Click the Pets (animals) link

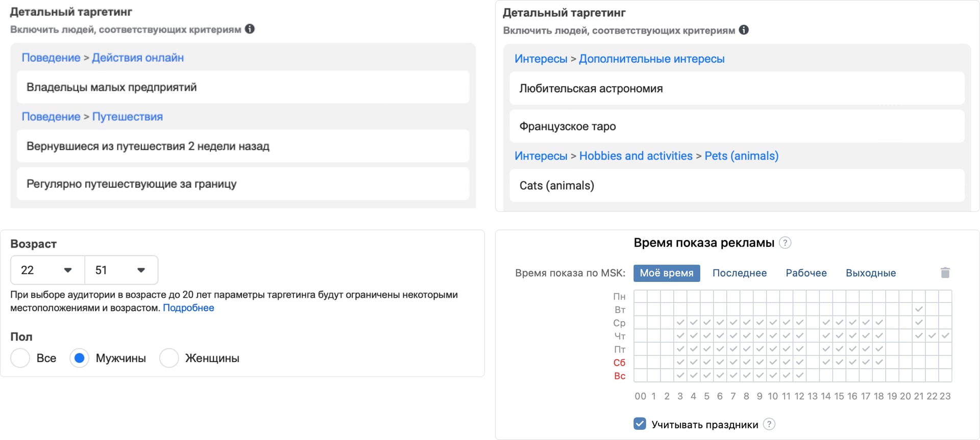pos(742,156)
